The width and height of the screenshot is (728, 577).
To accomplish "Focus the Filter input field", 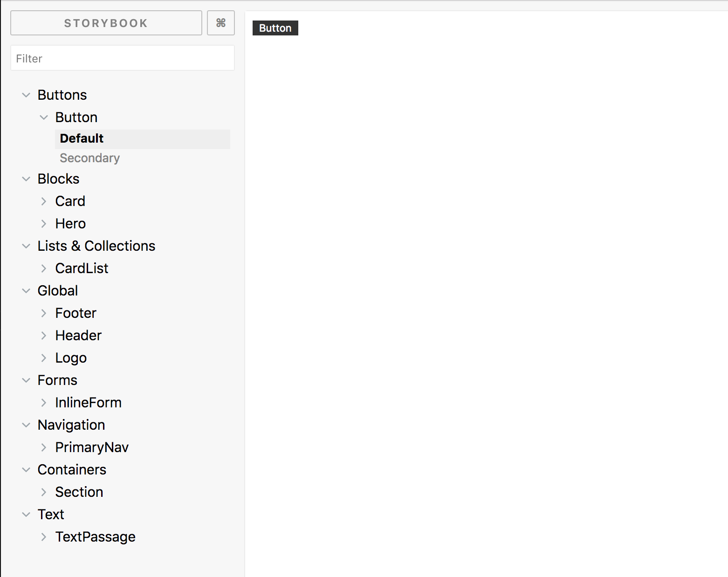I will tap(123, 58).
